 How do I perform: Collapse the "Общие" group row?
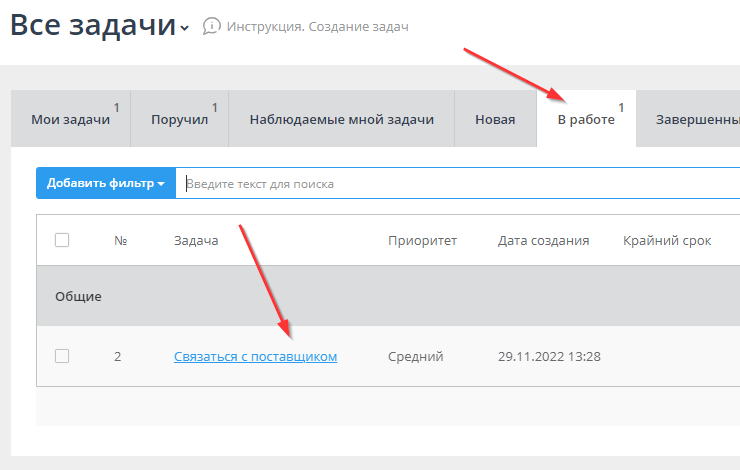(x=78, y=297)
